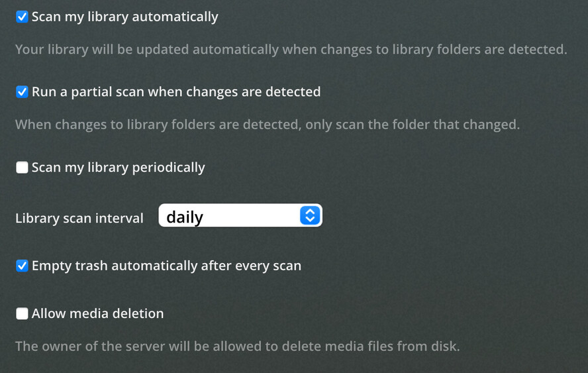
Task: Enable the Scan my library periodically checkbox
Action: coord(22,168)
